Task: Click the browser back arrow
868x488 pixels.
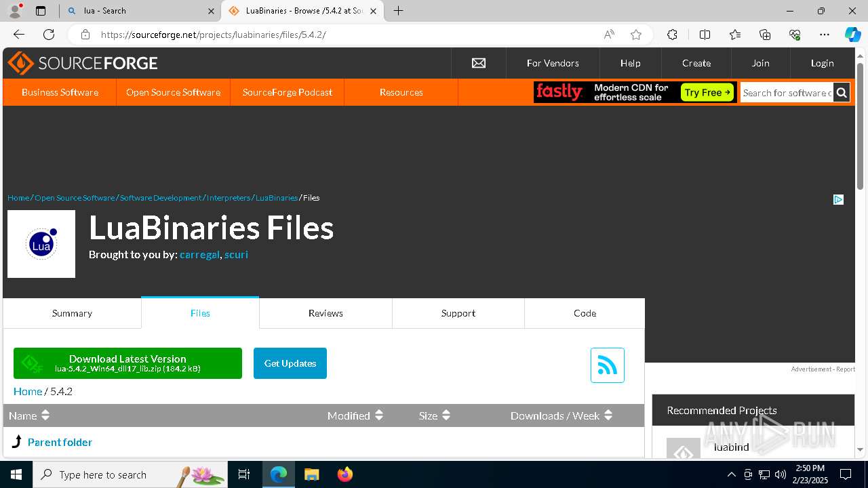Action: 19,35
